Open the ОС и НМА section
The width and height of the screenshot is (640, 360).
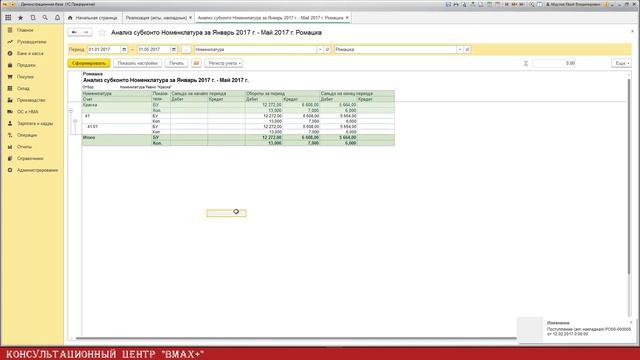28,112
